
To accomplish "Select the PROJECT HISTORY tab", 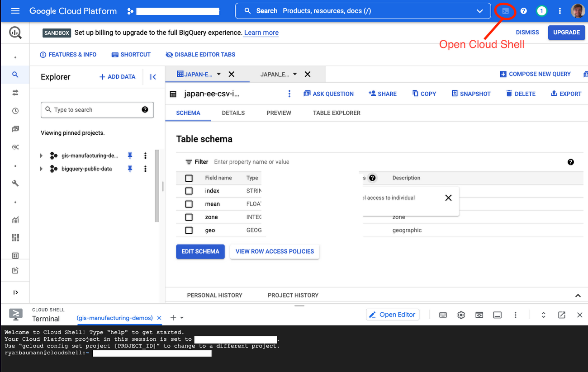I will click(293, 295).
